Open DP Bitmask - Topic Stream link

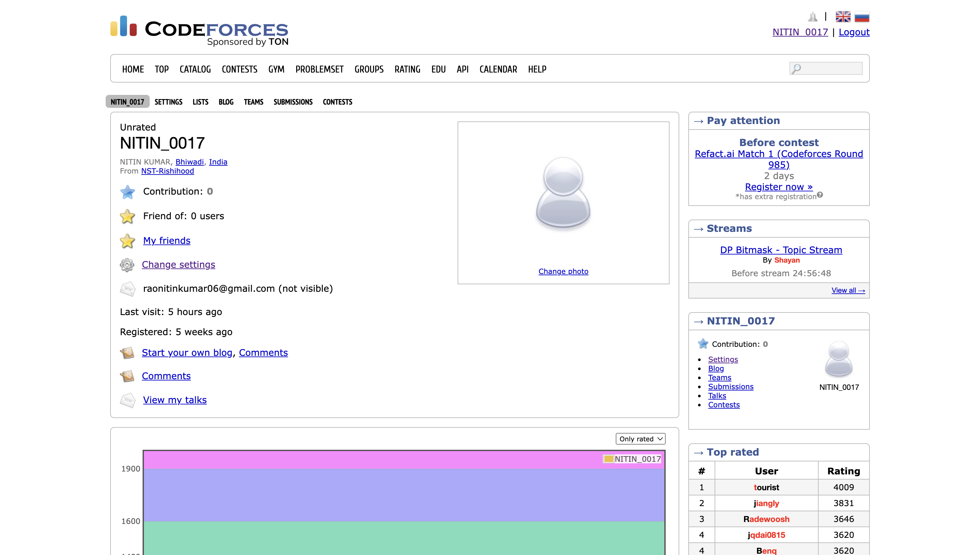pos(781,250)
